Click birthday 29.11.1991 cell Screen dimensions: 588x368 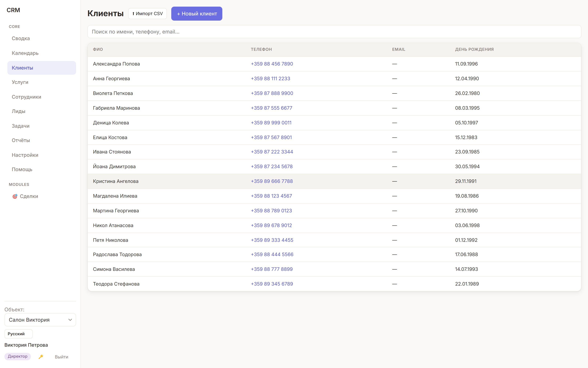(x=466, y=181)
